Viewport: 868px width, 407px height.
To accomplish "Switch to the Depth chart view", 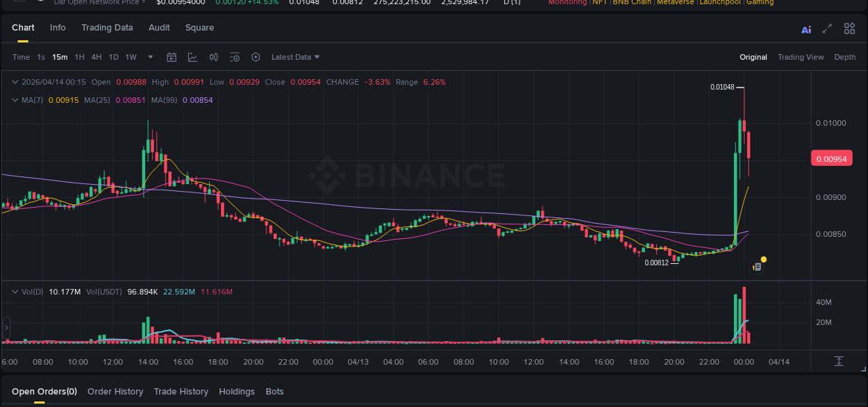I will (845, 57).
